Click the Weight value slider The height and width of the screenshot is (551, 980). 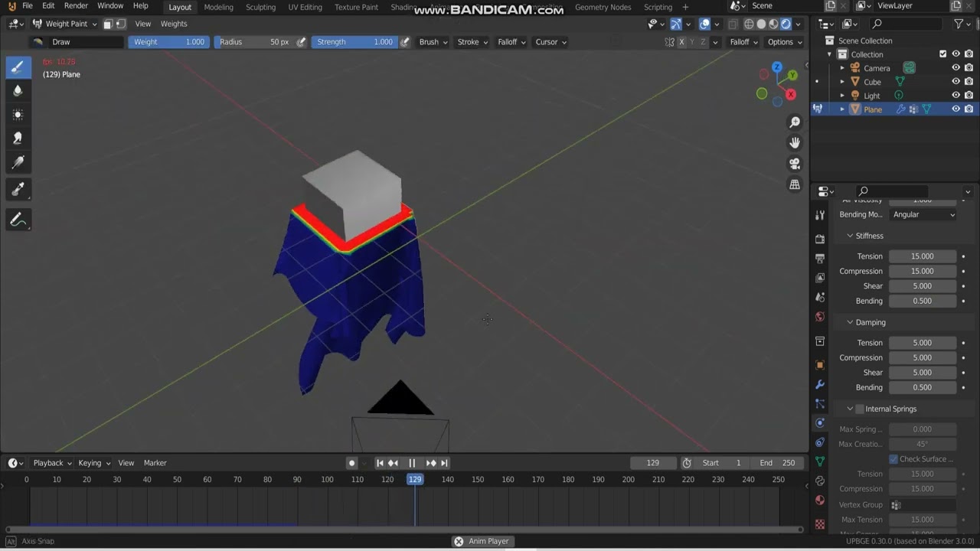pyautogui.click(x=169, y=42)
